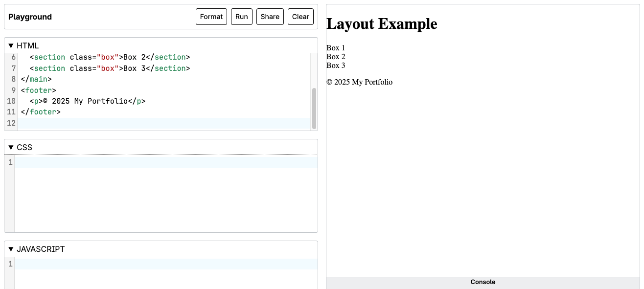Place cursor on HTML line 12

[x=164, y=123]
